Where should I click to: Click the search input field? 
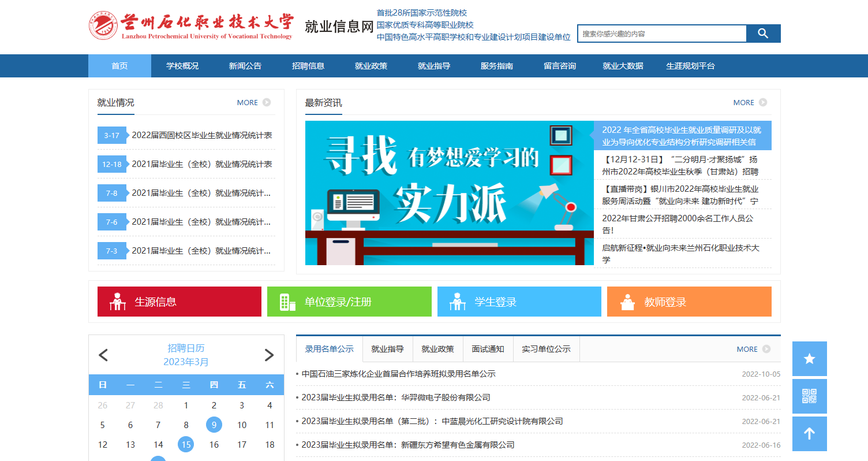(x=661, y=34)
